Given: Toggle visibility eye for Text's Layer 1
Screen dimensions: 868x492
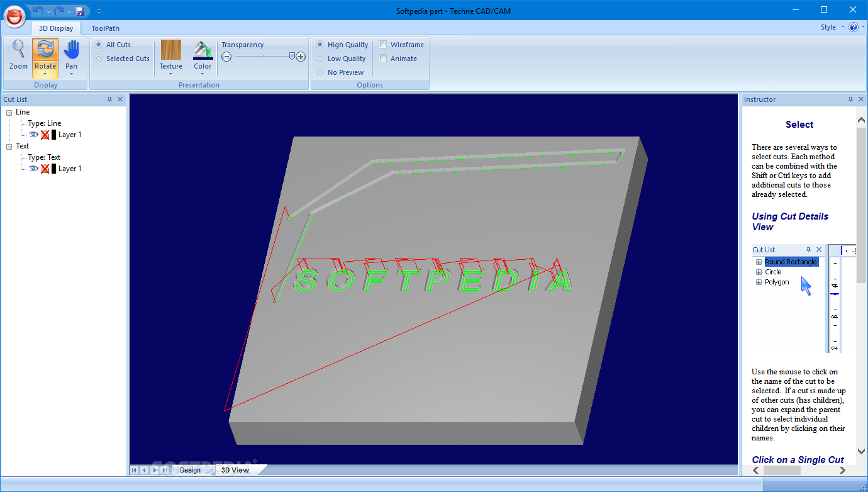Looking at the screenshot, I should pos(34,169).
